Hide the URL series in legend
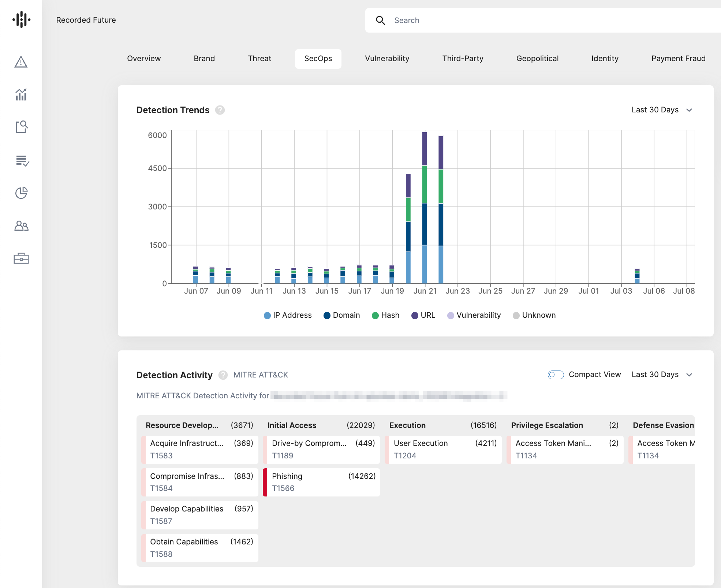This screenshot has height=588, width=721. pyautogui.click(x=423, y=315)
